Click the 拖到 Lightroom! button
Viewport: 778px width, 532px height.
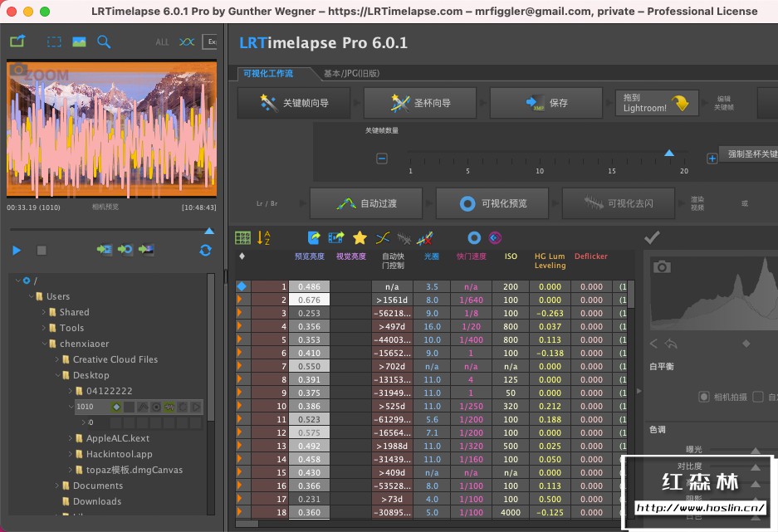(x=657, y=103)
